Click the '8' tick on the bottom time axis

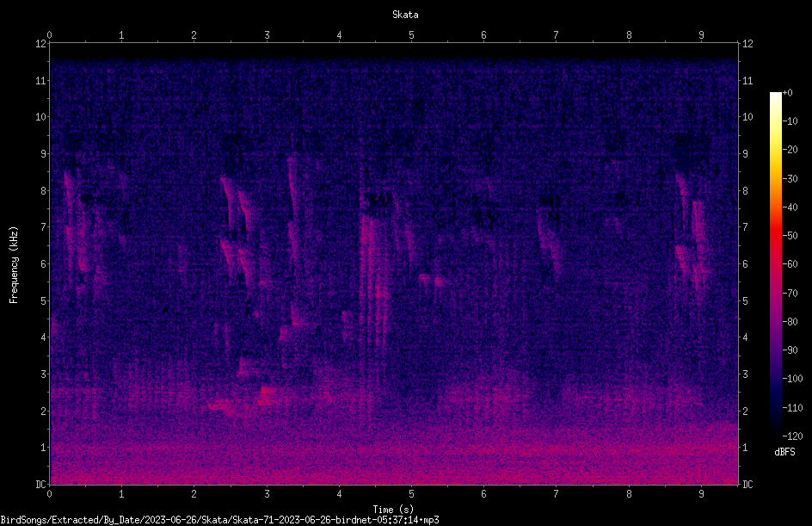[629, 494]
